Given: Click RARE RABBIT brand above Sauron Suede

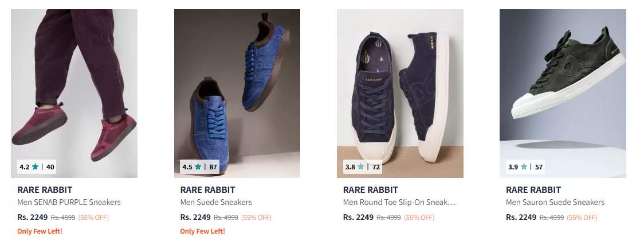Looking at the screenshot, I should [533, 190].
